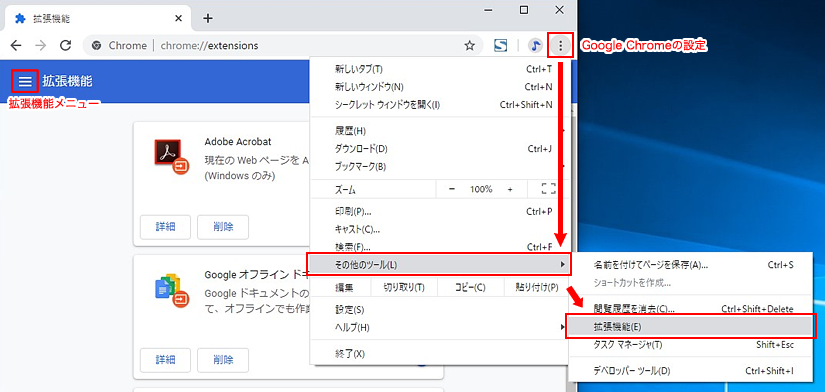Click the Adobe Acrobat extension name
The height and width of the screenshot is (392, 825).
pyautogui.click(x=238, y=142)
